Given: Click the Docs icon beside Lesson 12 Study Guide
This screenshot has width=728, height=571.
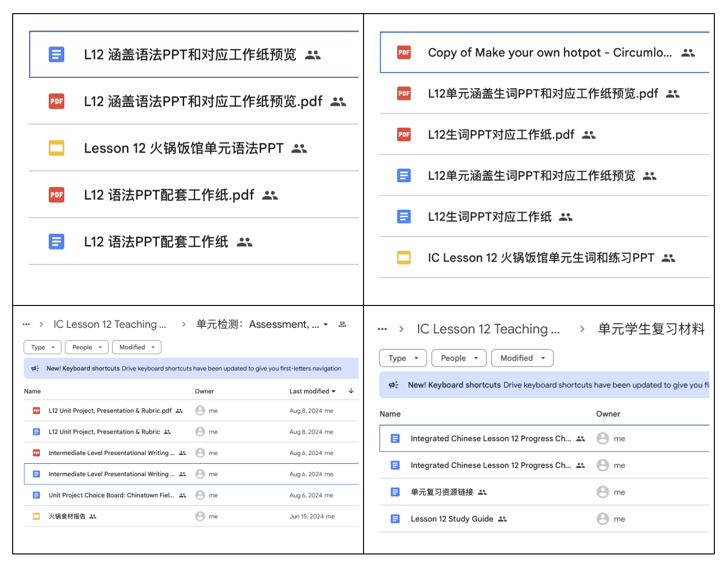Looking at the screenshot, I should [395, 519].
